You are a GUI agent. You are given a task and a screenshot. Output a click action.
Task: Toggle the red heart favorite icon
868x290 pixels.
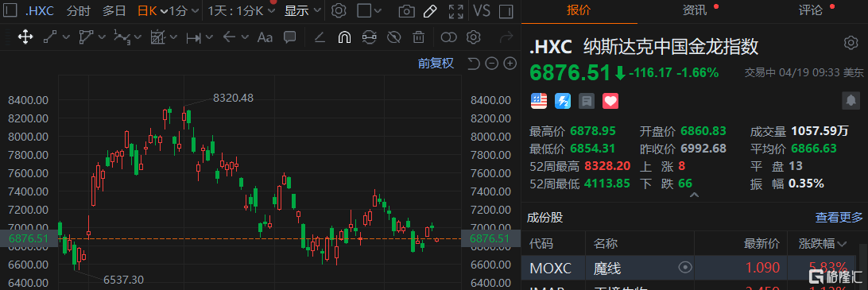610,101
